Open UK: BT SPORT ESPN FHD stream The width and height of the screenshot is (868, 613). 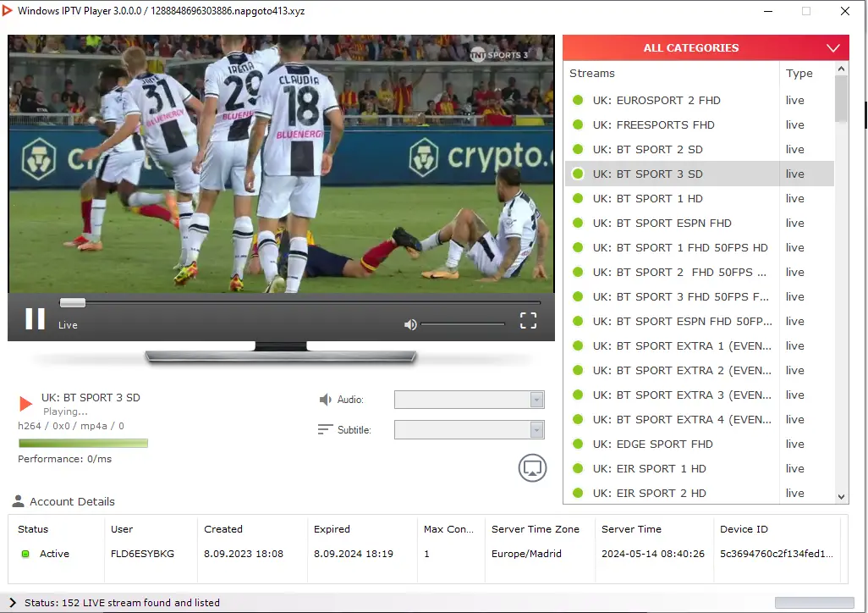click(699, 223)
